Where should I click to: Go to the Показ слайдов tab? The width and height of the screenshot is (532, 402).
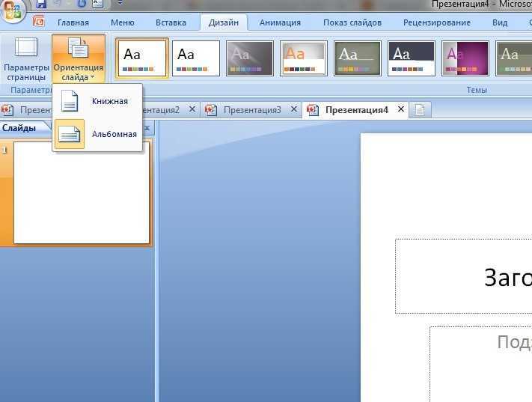352,22
